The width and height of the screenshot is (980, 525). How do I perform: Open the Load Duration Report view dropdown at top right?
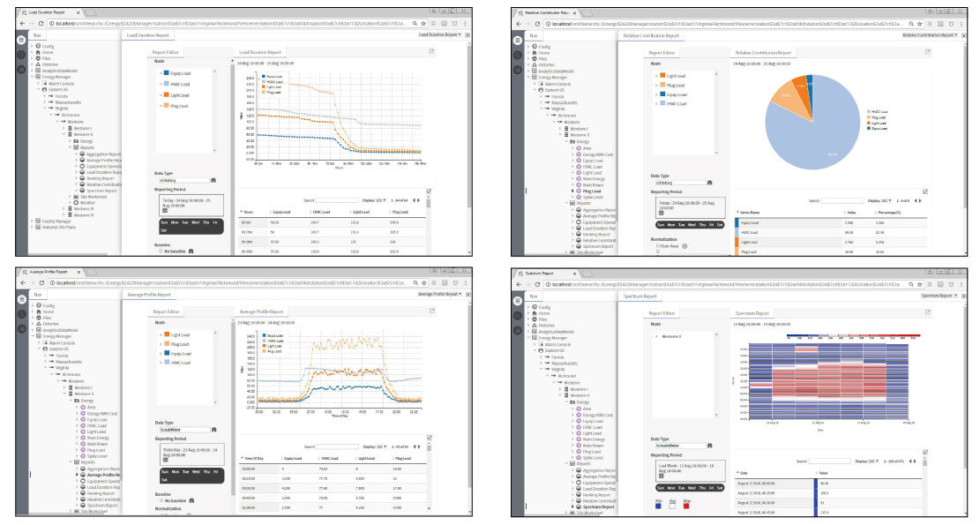[439, 35]
